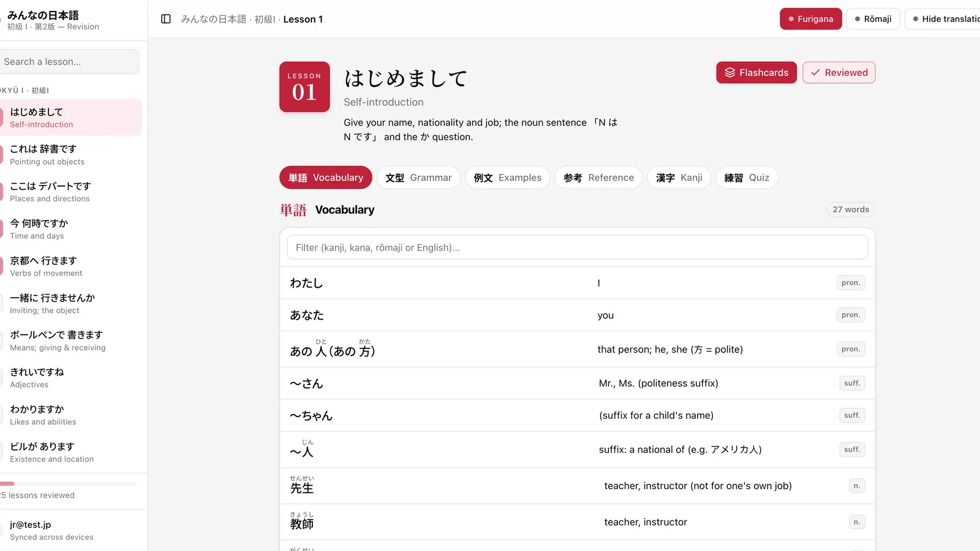Click the Reviewed checkmark icon
This screenshot has width=980, height=551.
click(815, 72)
